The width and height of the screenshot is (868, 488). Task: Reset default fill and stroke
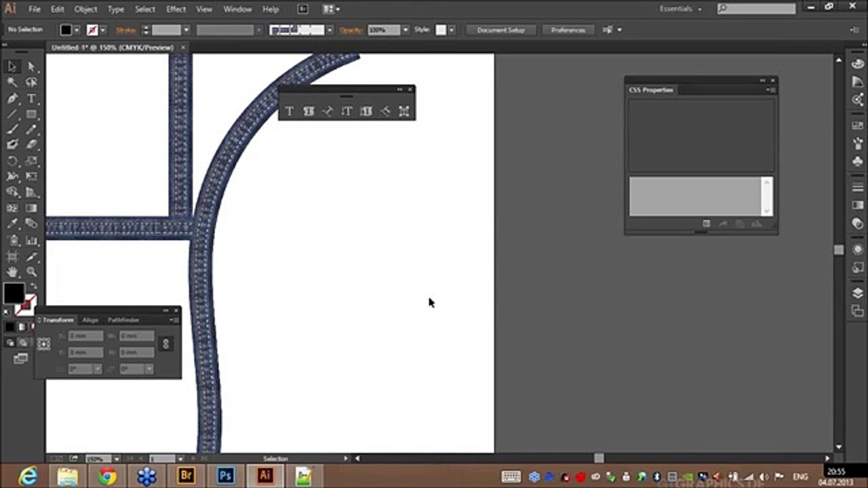pyautogui.click(x=7, y=312)
